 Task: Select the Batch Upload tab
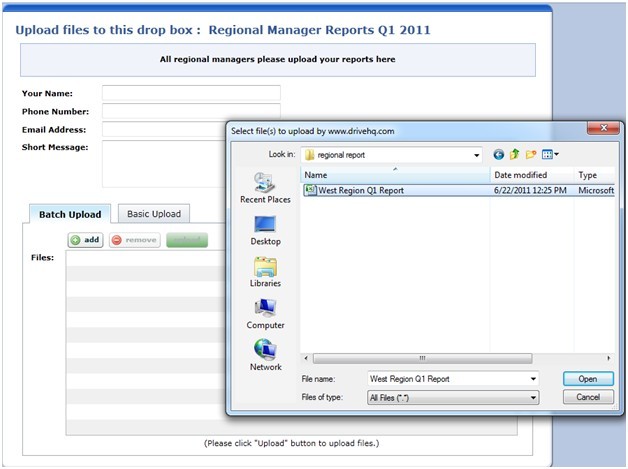click(x=70, y=214)
